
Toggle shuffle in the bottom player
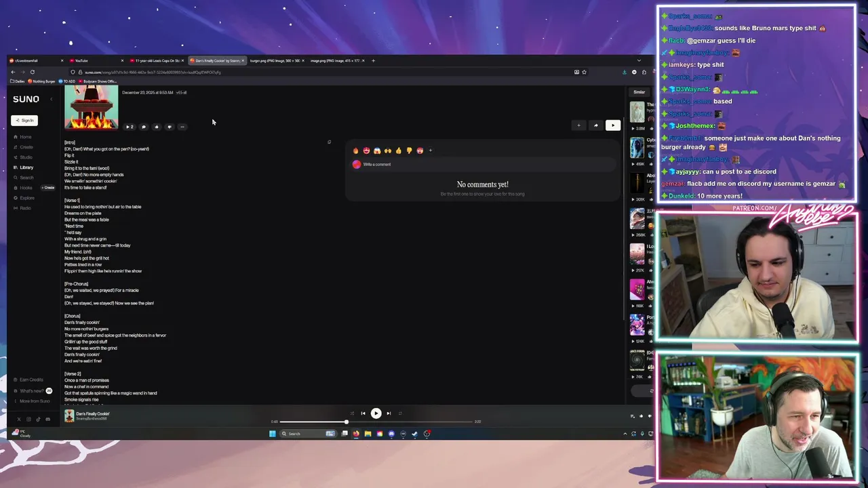pyautogui.click(x=351, y=413)
